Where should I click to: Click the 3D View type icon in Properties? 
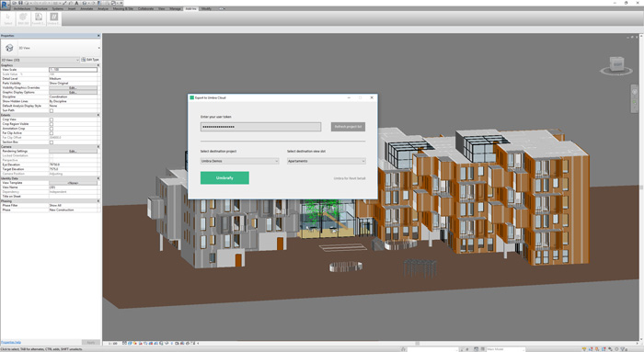[9, 48]
